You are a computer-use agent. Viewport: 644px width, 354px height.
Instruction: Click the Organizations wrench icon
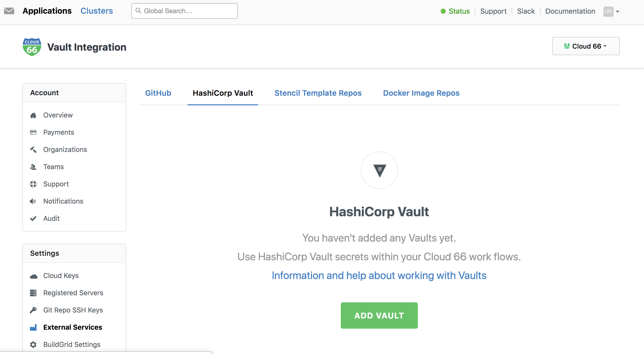tap(34, 149)
